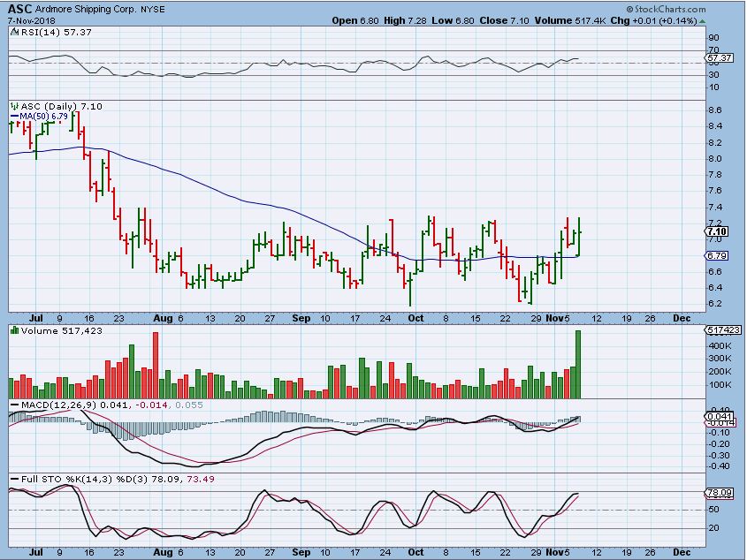Click Jul on the bottom date axis

36,552
